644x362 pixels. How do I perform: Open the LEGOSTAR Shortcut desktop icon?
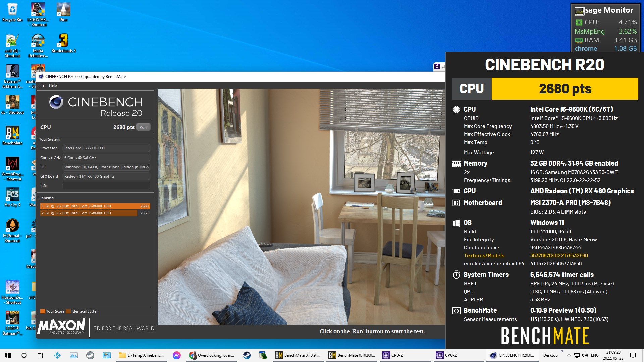pyautogui.click(x=38, y=14)
